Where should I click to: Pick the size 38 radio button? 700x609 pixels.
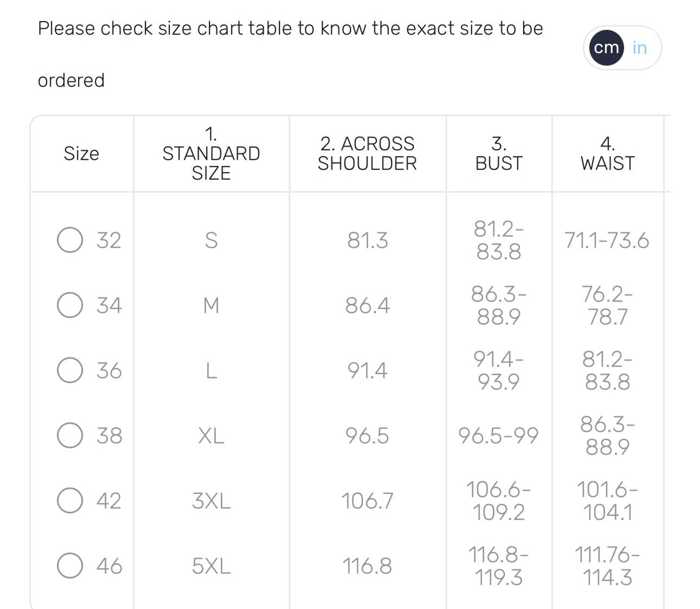coord(70,435)
